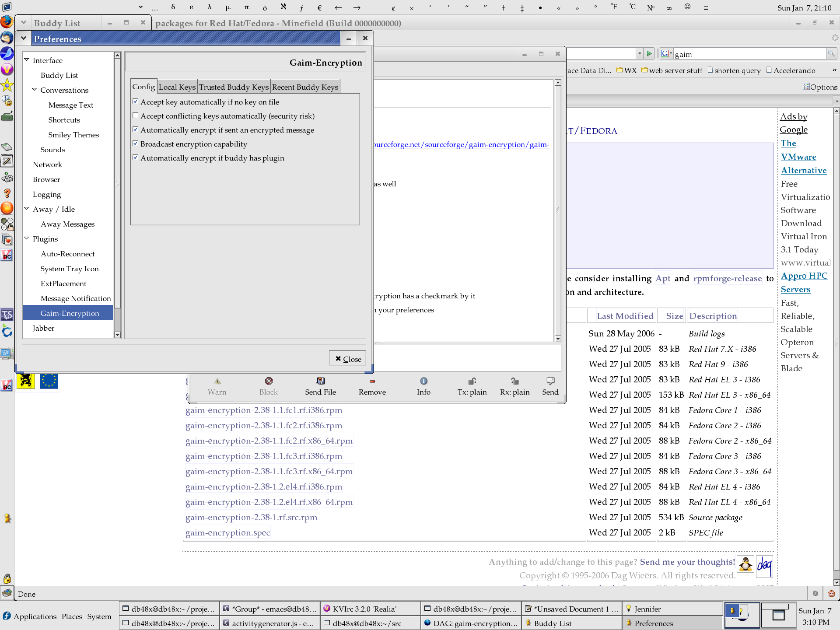Open the Google search engine dropdown
Viewport: 840px width, 630px height.
[666, 53]
